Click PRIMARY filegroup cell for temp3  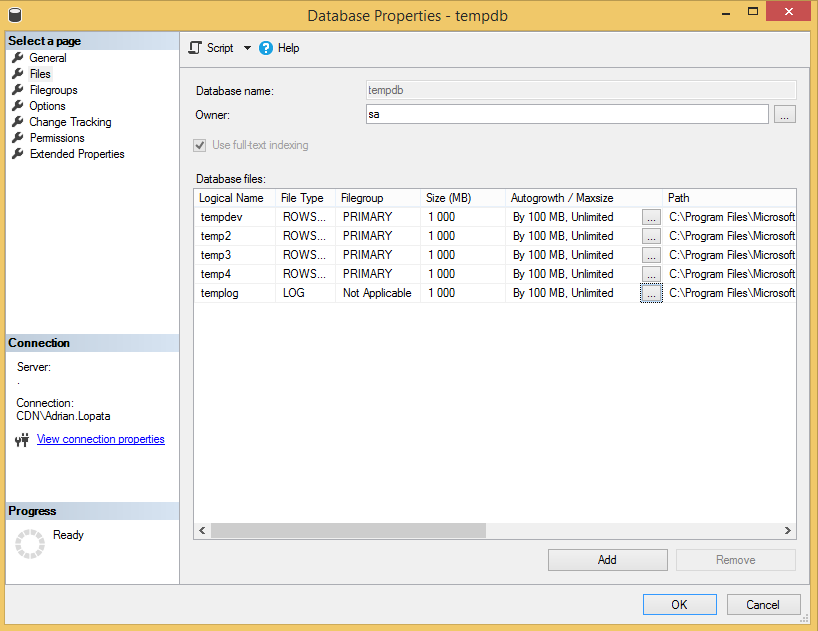(x=378, y=255)
